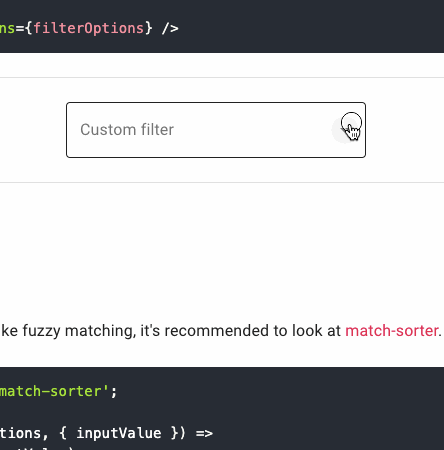Click the semicolon after the 'match-sorter' string

114,392
